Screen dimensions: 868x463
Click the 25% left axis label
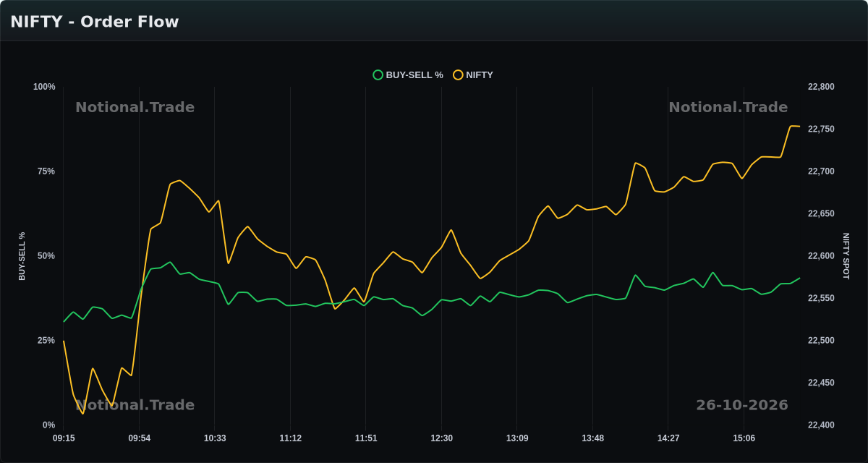(46, 341)
